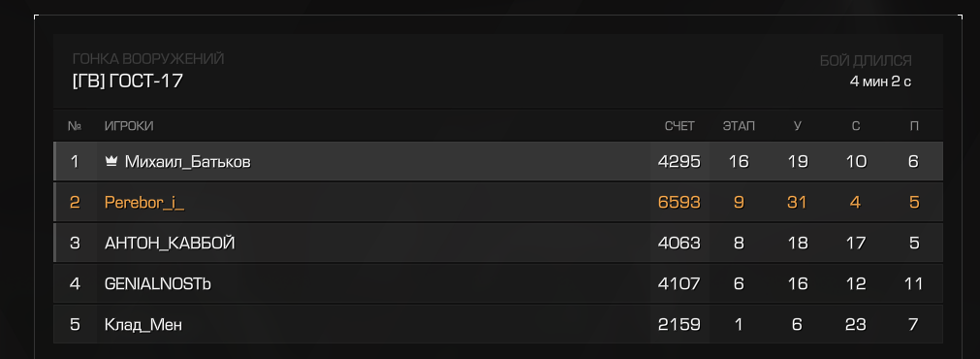Open player АНТОН_КАВБОЙ's row
Image resolution: width=980 pixels, height=359 pixels.
click(x=498, y=243)
